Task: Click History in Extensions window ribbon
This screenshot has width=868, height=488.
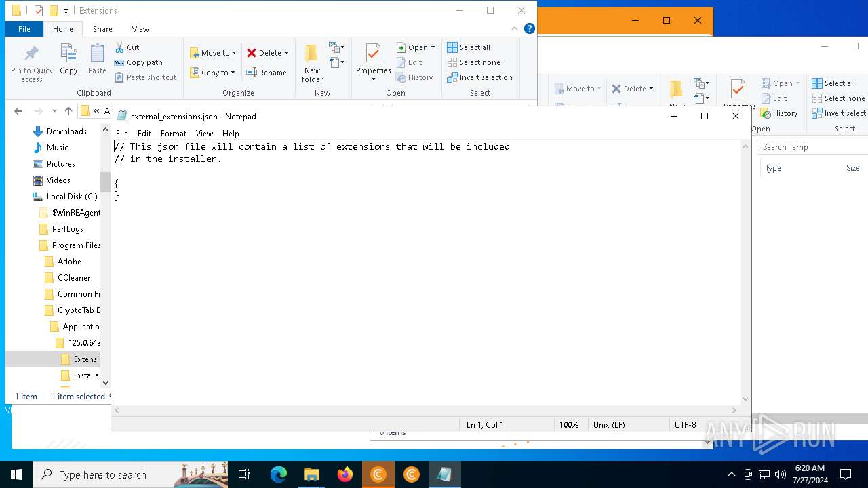Action: [x=414, y=77]
